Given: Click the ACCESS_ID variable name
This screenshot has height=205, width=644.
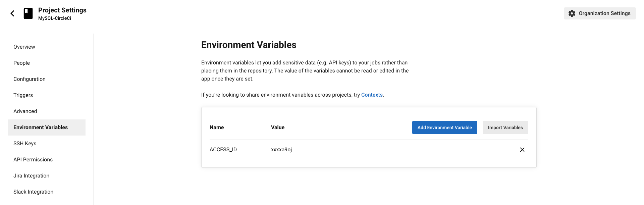Looking at the screenshot, I should [223, 150].
